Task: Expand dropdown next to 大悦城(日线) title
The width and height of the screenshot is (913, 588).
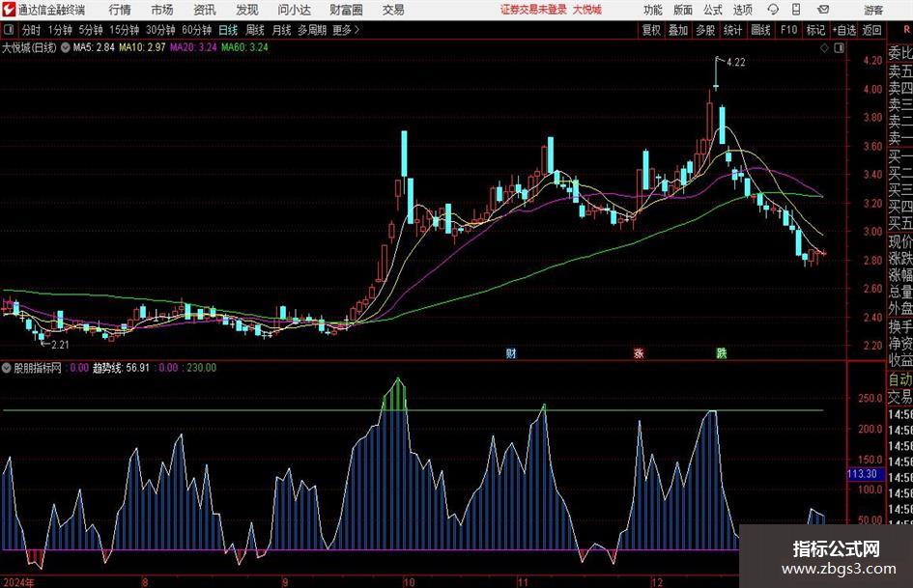Action: 65,46
